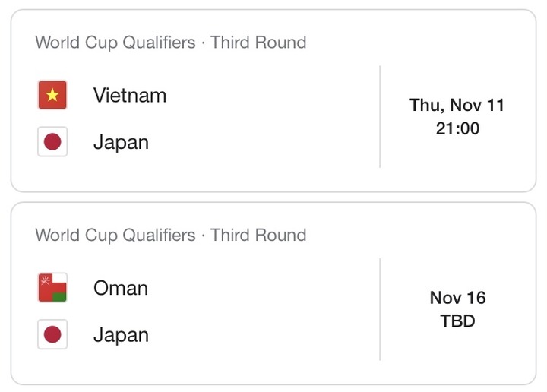Click vertical divider in Oman match card

(x=380, y=309)
